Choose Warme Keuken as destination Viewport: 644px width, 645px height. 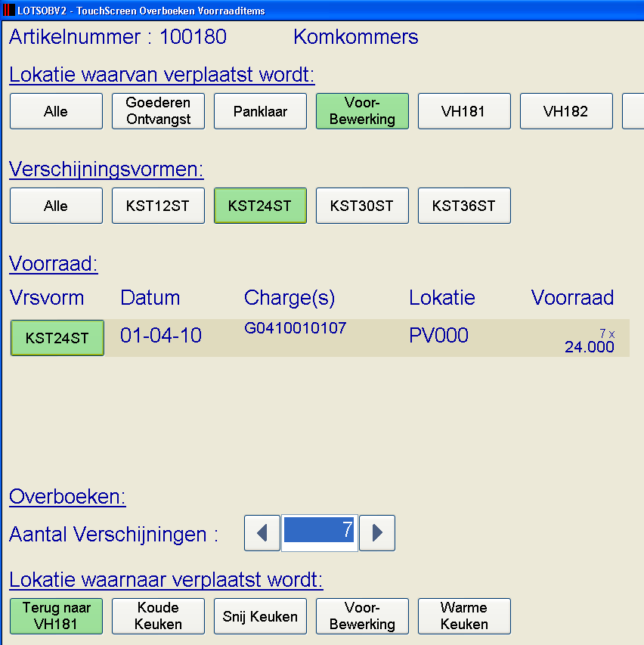(x=464, y=616)
